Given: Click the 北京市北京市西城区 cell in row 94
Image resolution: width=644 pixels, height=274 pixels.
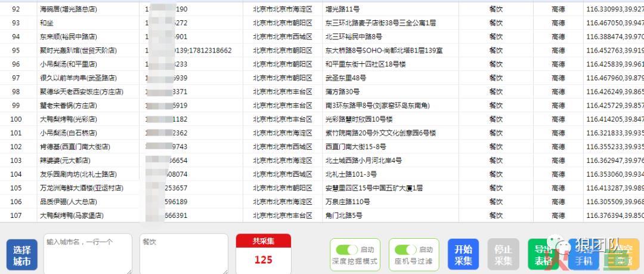Looking at the screenshot, I should (283, 36).
